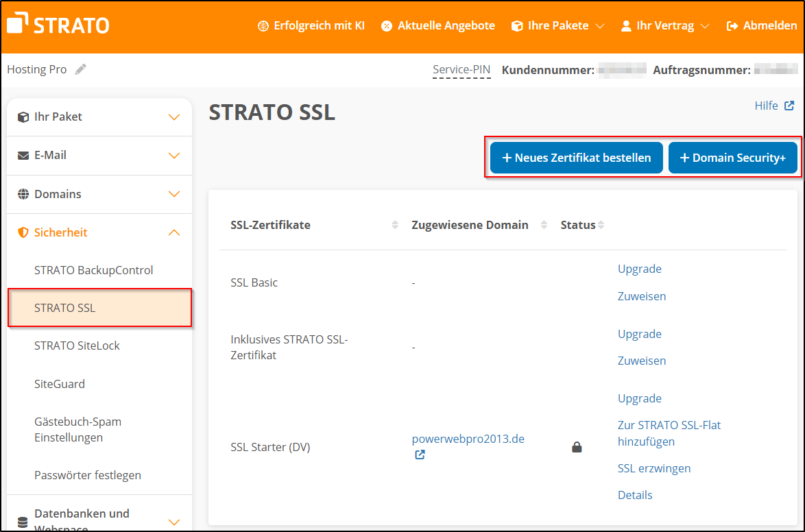Click the Sicherheit shield icon
The height and width of the screenshot is (532, 805).
pos(23,232)
